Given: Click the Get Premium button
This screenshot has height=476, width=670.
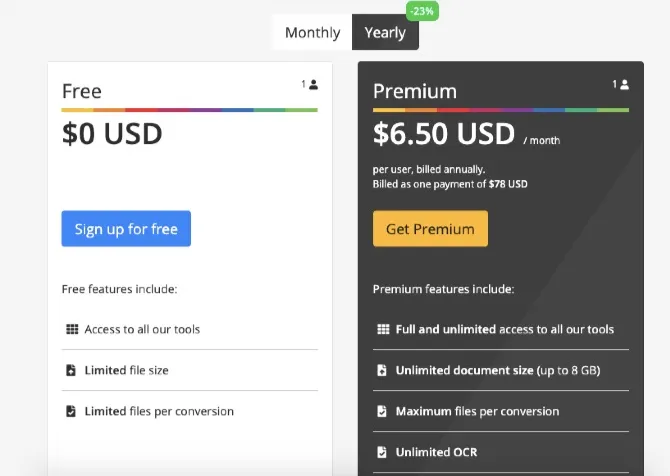Looking at the screenshot, I should [430, 229].
